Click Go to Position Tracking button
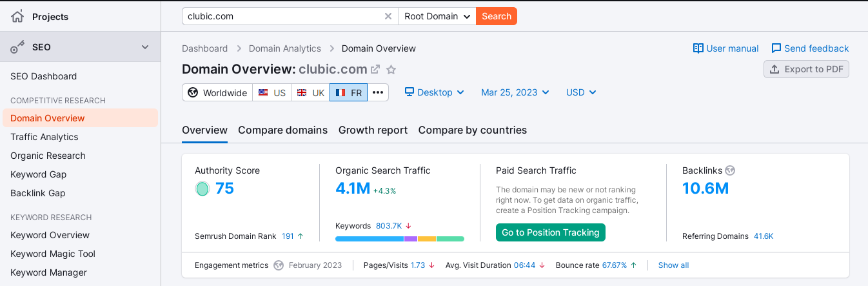The width and height of the screenshot is (868, 286). 551,232
